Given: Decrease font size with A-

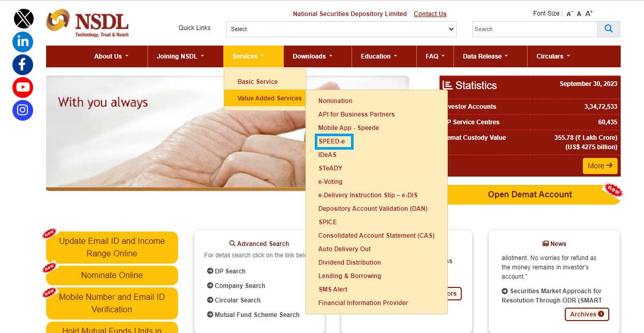Looking at the screenshot, I should pyautogui.click(x=569, y=14).
